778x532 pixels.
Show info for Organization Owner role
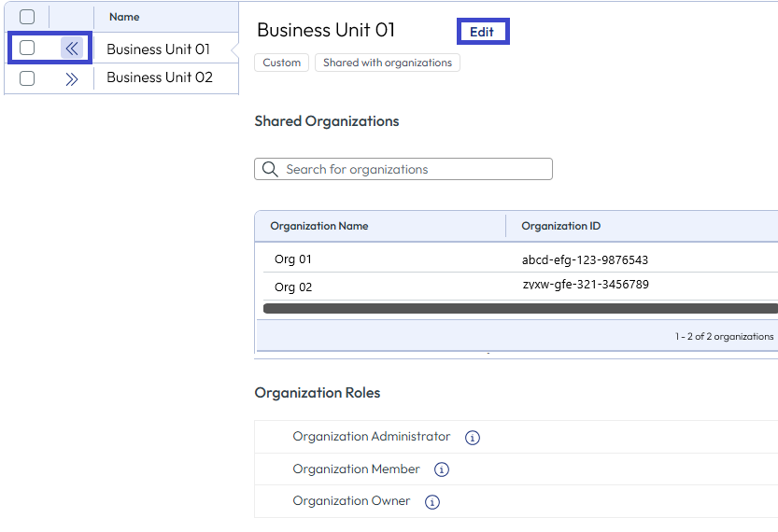click(432, 502)
